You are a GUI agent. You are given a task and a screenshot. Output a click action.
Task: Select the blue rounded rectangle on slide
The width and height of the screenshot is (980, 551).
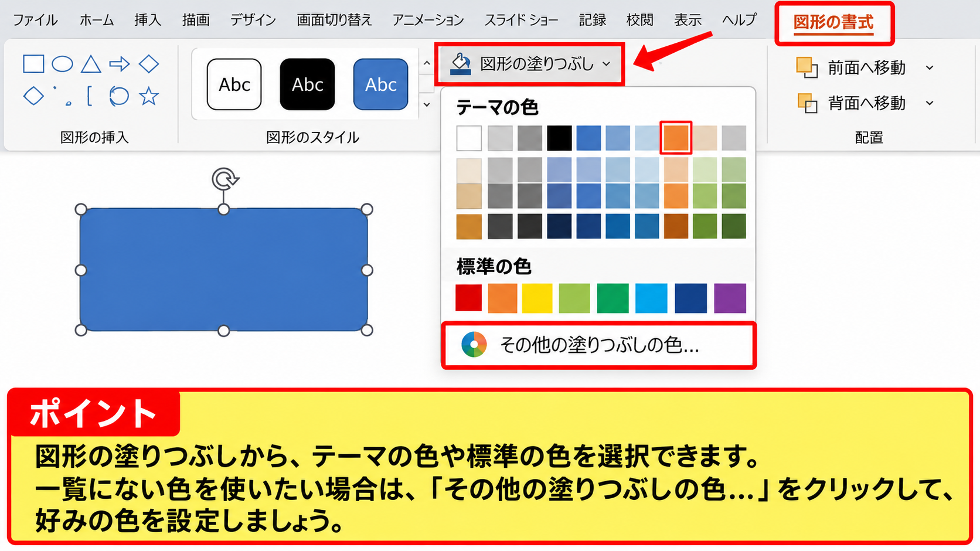224,270
